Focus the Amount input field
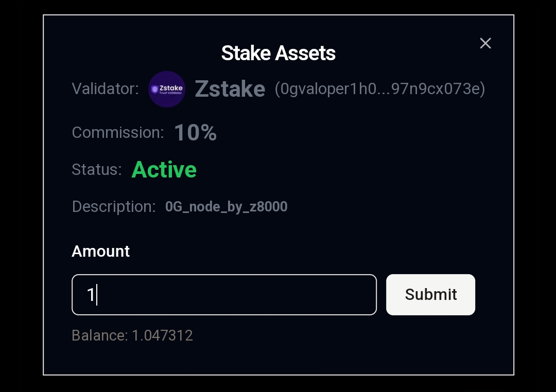The width and height of the screenshot is (556, 392). [x=224, y=295]
